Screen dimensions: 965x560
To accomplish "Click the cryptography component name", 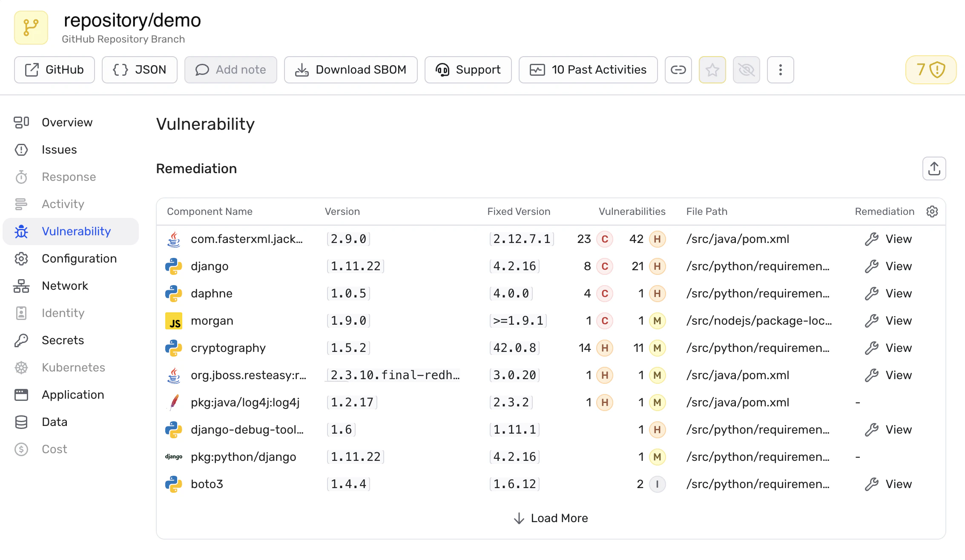I will coord(228,348).
